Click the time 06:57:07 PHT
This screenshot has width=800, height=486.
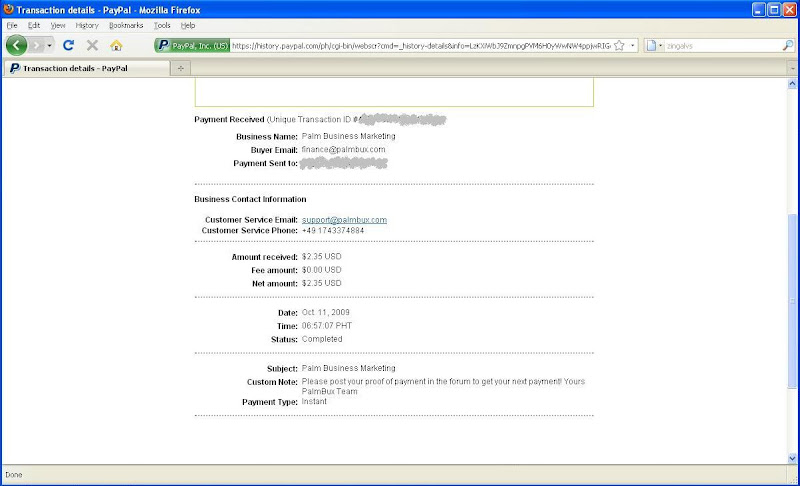[327, 325]
